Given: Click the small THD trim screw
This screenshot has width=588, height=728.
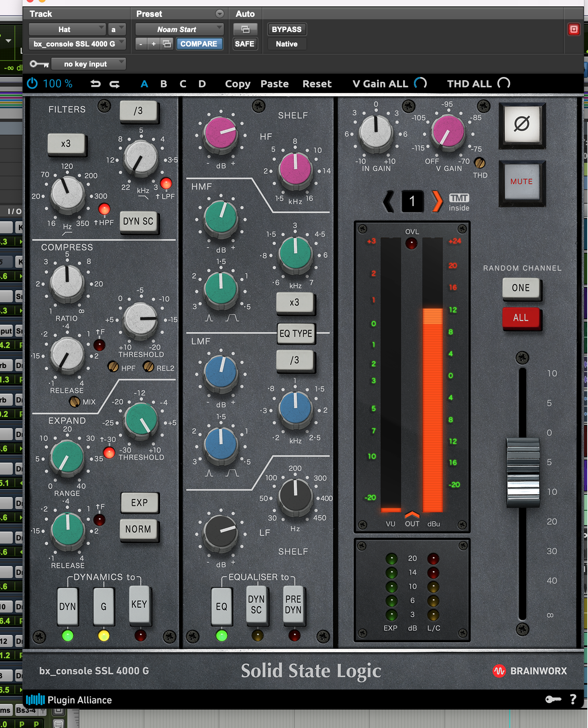Looking at the screenshot, I should (480, 163).
